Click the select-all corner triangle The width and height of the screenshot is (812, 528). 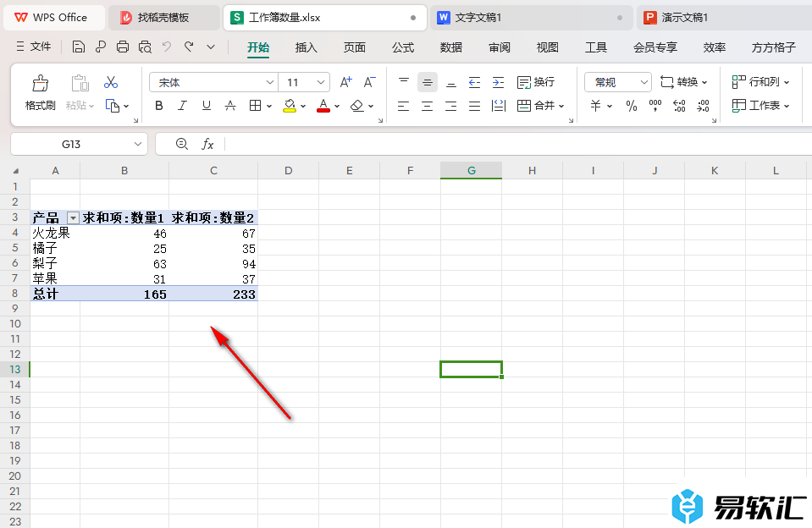(15, 170)
